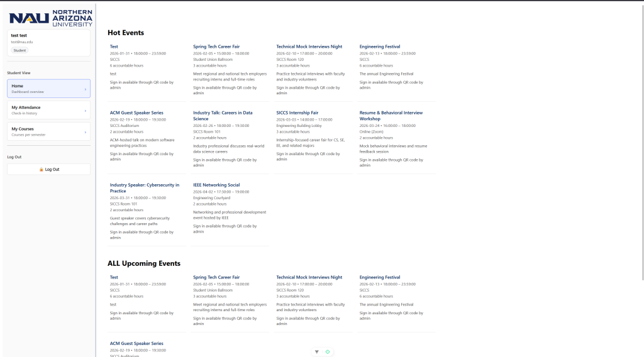Open the Vue DevTools logo button
The image size is (644, 357).
pyautogui.click(x=317, y=352)
